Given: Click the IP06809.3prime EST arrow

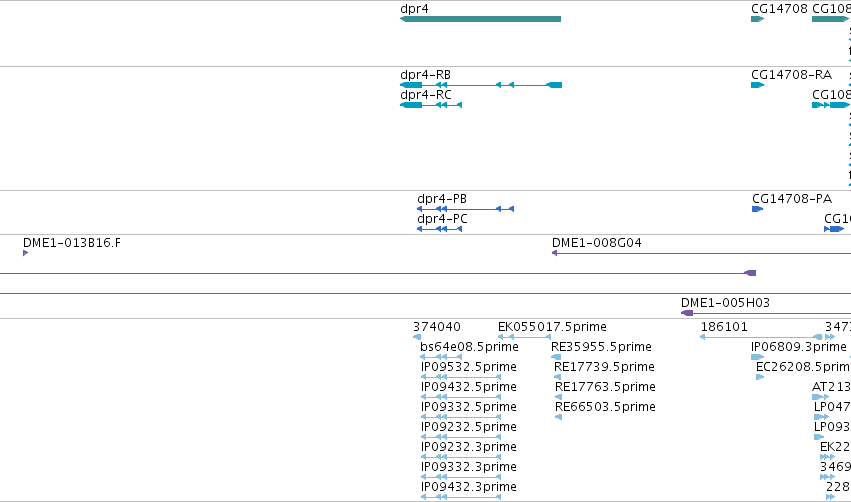Looking at the screenshot, I should coord(758,357).
